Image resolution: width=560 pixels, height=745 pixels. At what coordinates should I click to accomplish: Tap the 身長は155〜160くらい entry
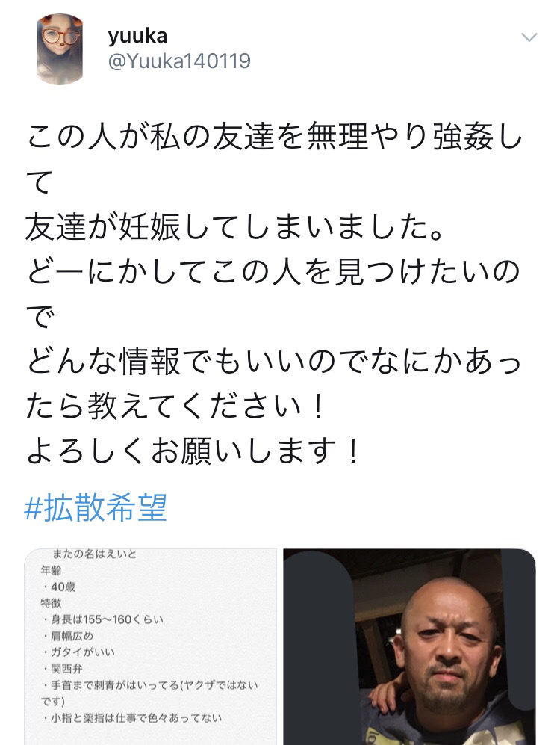click(103, 619)
